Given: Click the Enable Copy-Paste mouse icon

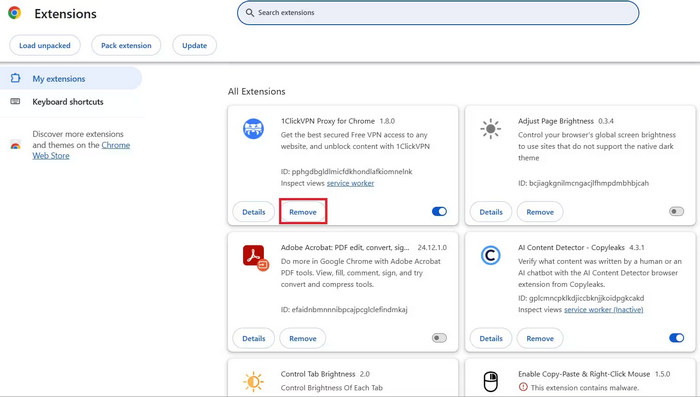Looking at the screenshot, I should (490, 382).
